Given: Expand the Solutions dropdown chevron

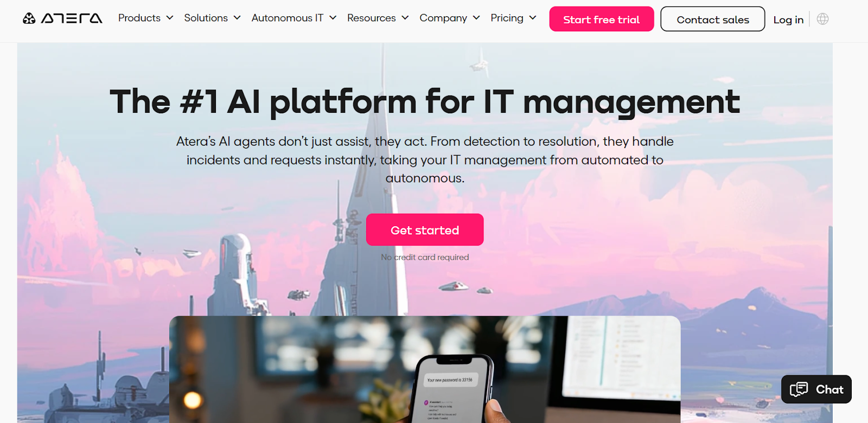Looking at the screenshot, I should (x=237, y=18).
